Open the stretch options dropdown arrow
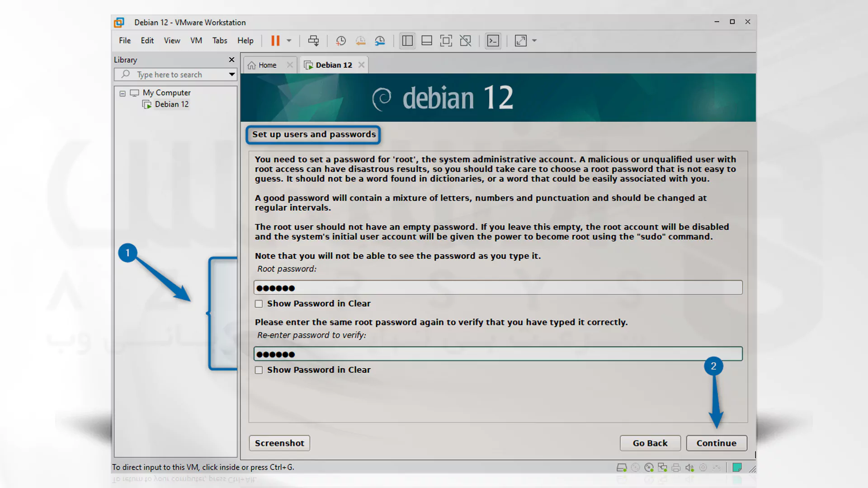Image resolution: width=868 pixels, height=488 pixels. click(x=534, y=41)
